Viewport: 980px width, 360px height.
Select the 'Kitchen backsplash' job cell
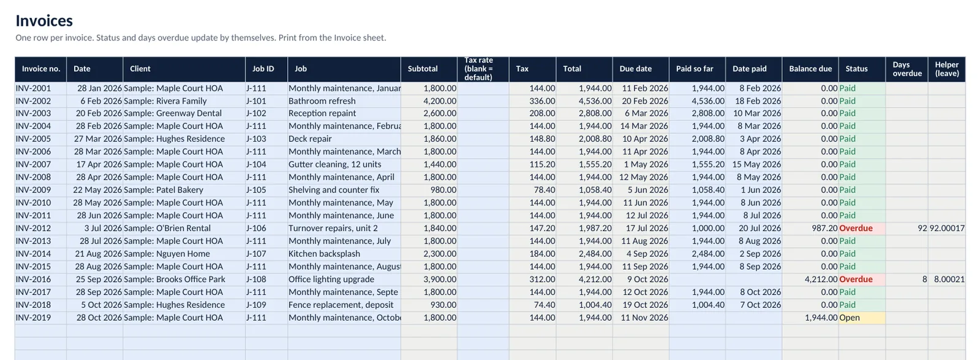pos(344,254)
